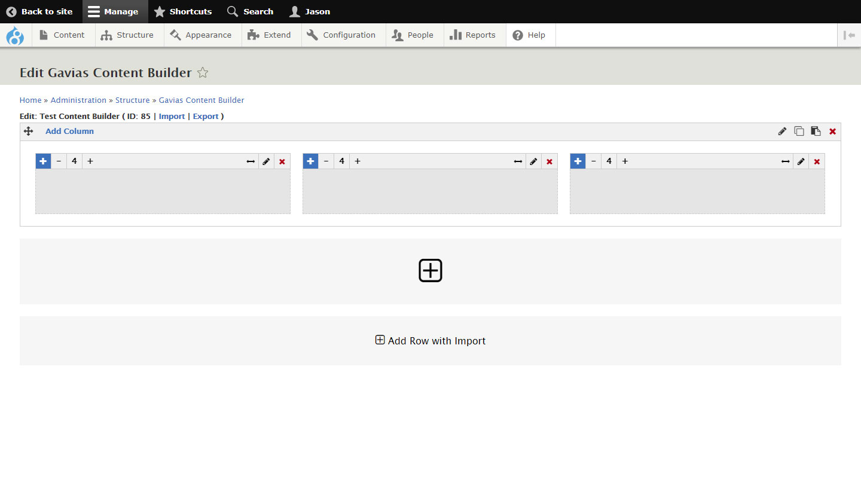Open the Jason user menu
The height and width of the screenshot is (504, 861).
310,11
